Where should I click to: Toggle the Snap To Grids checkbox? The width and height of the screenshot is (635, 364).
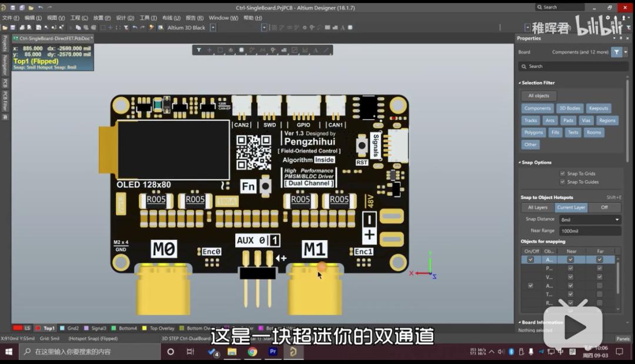pos(562,173)
